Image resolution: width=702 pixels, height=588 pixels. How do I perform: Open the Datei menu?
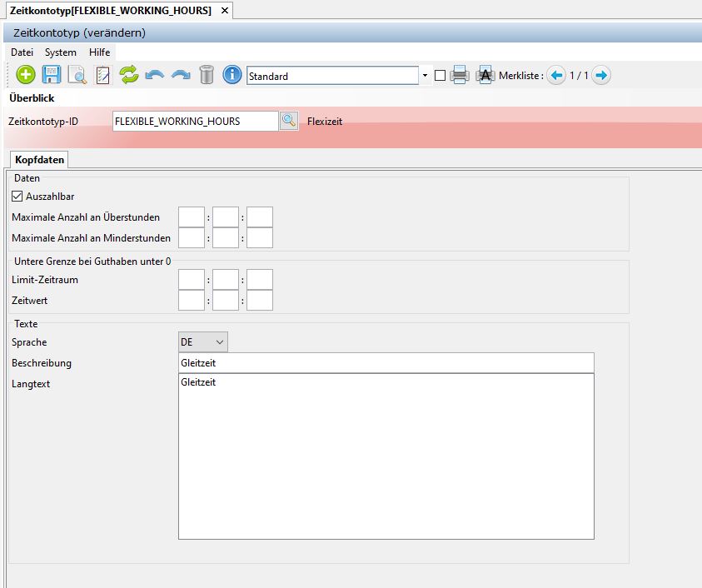point(22,52)
